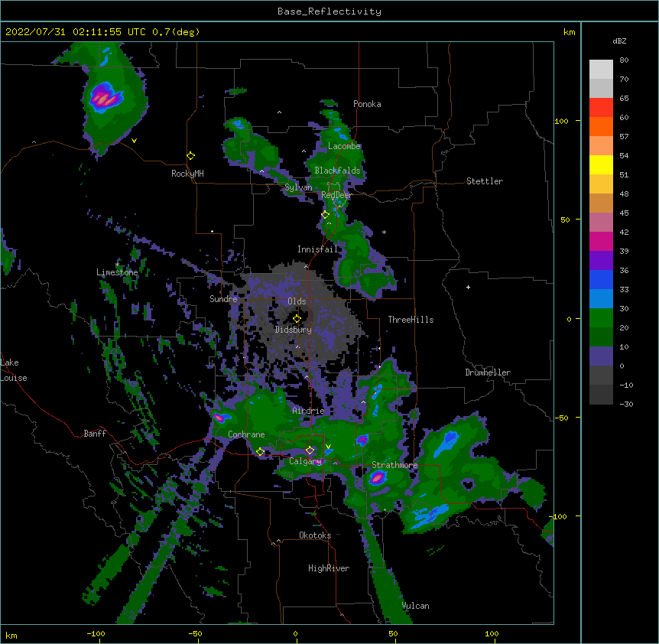Viewport: 659px width, 644px height.
Task: Click the 2022/07/31 02:11:55 UTC timestamp
Action: pos(75,32)
